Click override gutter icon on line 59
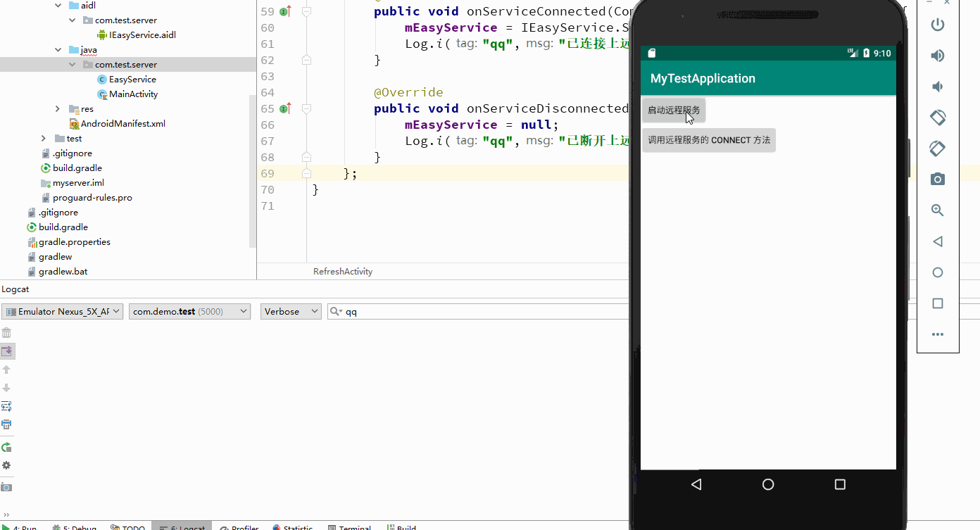This screenshot has width=980, height=530. coord(285,11)
